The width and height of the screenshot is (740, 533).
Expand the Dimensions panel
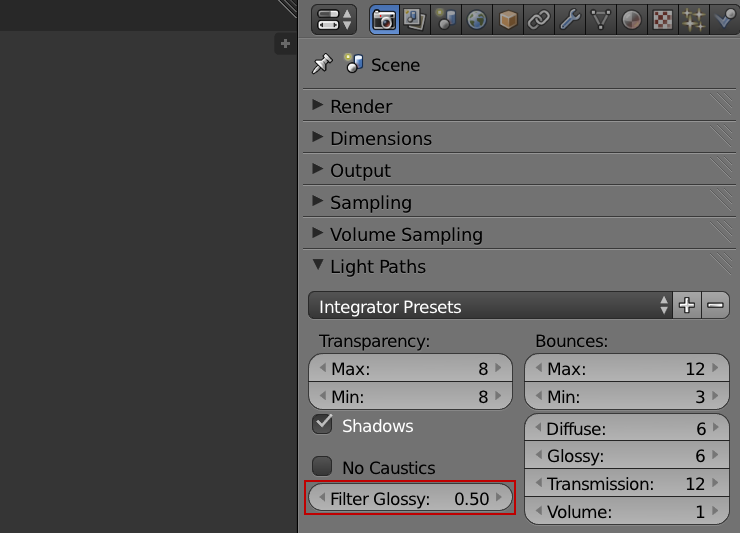click(317, 137)
